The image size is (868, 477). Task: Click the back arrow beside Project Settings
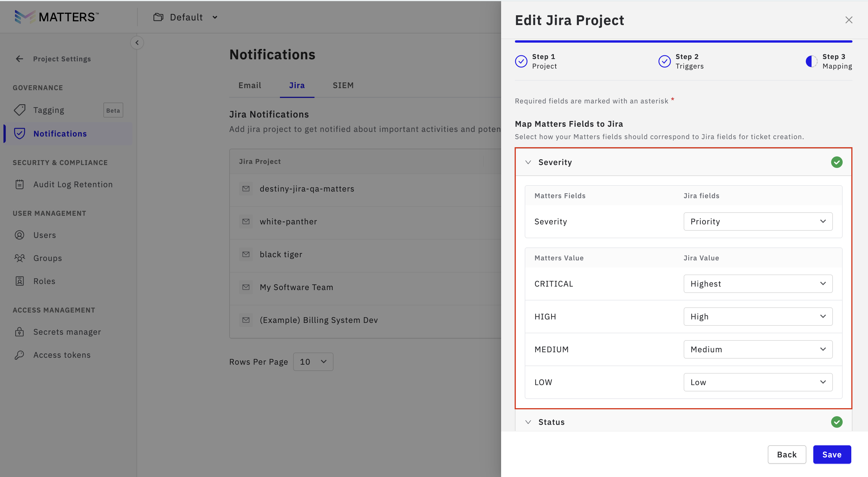click(x=20, y=59)
